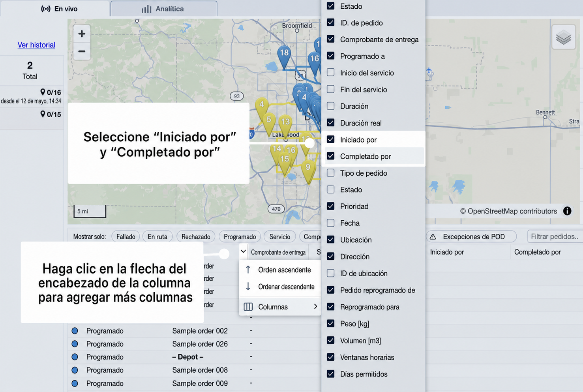Click the Completado por column header
Screen dimensions: 583x392
(537, 252)
